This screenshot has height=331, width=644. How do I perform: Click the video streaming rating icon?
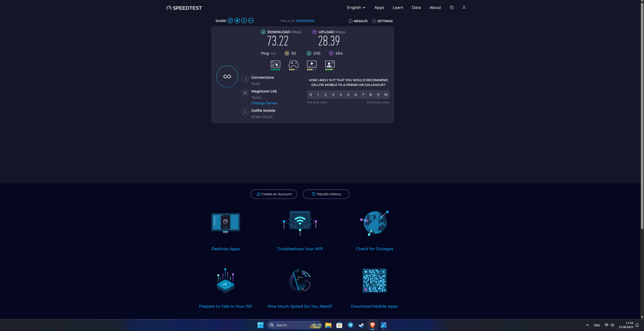tap(312, 64)
